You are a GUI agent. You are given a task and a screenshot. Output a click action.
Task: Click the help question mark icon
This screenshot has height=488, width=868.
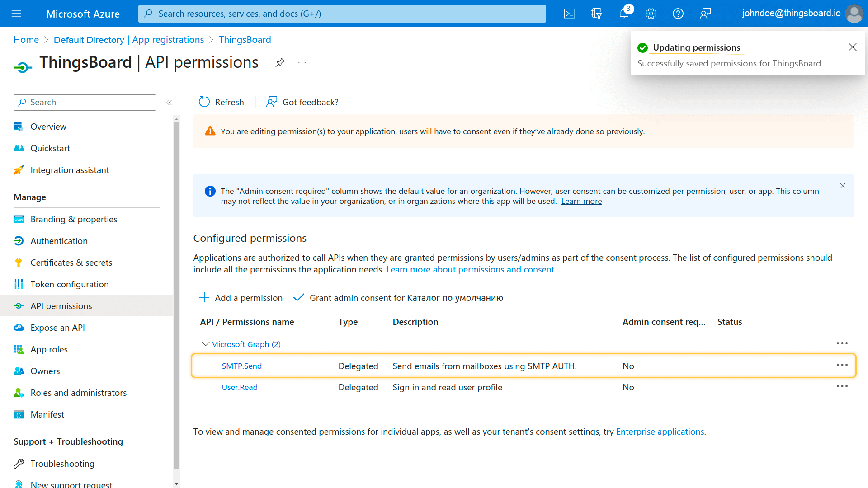[678, 14]
